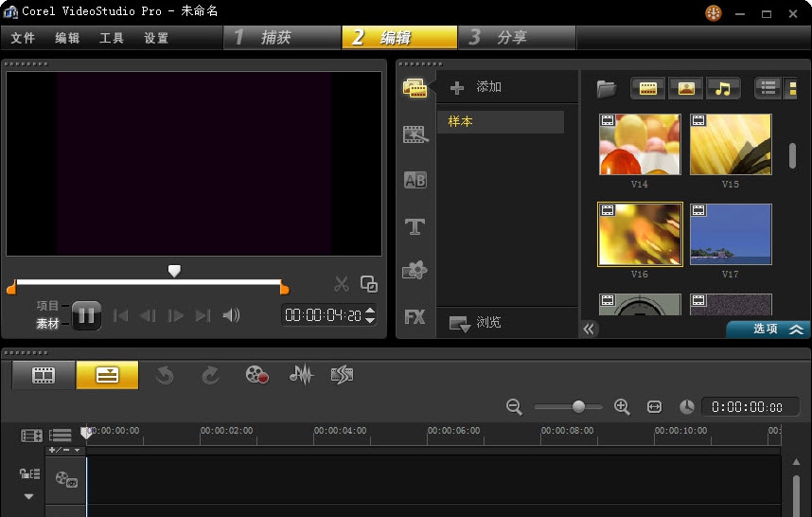
Task: Open the track +/- dropdown
Action: 64,450
